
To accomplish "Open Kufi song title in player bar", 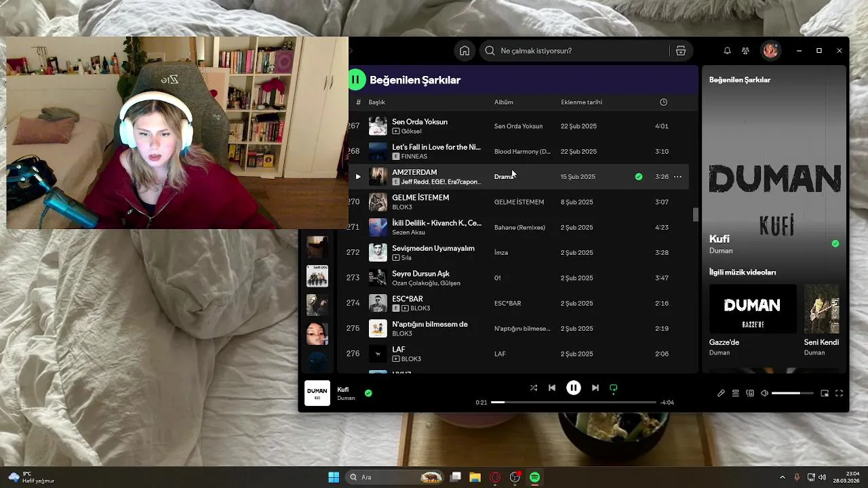I will coord(343,390).
